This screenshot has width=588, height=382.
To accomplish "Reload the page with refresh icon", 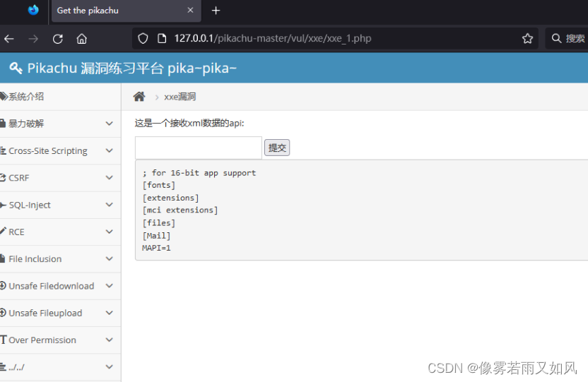I will coord(58,39).
